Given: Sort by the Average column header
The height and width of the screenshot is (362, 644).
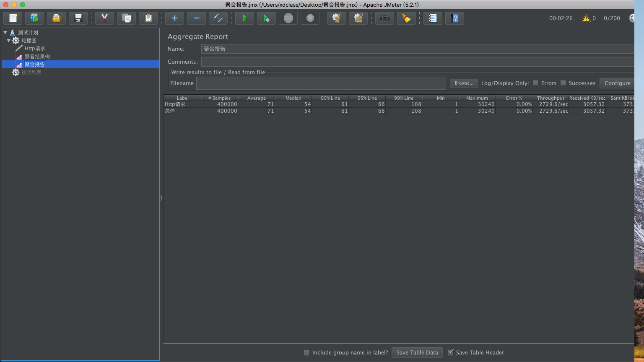Looking at the screenshot, I should coord(256,98).
